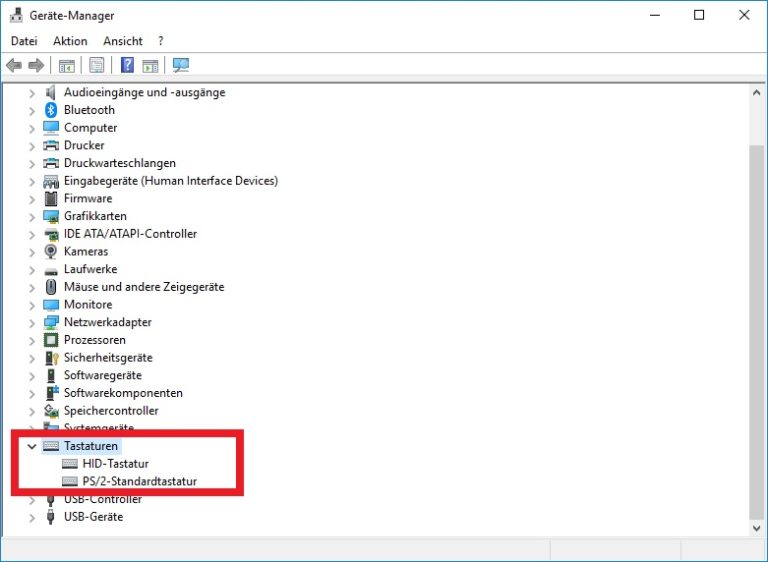Expand the Grafikkarten category
Viewport: 768px width, 562px height.
tap(32, 217)
